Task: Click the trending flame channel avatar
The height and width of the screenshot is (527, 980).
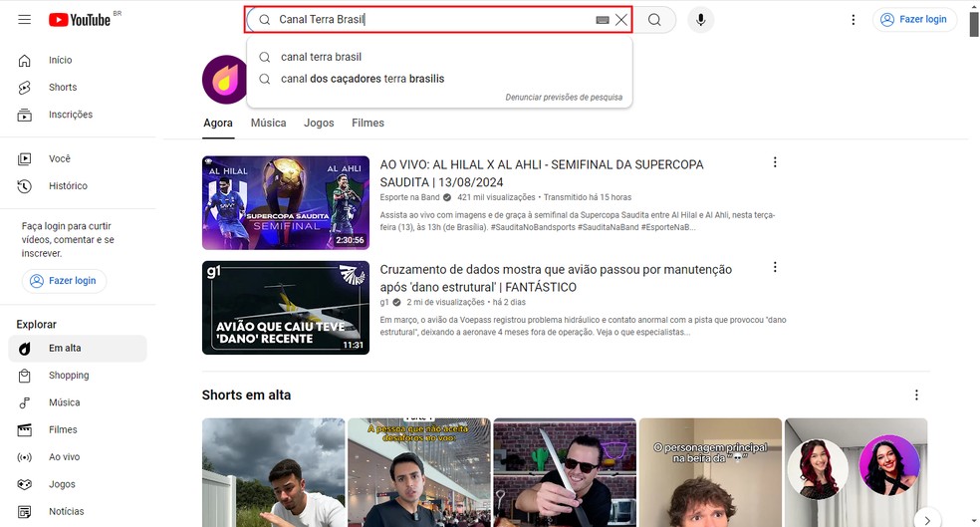Action: coord(225,80)
